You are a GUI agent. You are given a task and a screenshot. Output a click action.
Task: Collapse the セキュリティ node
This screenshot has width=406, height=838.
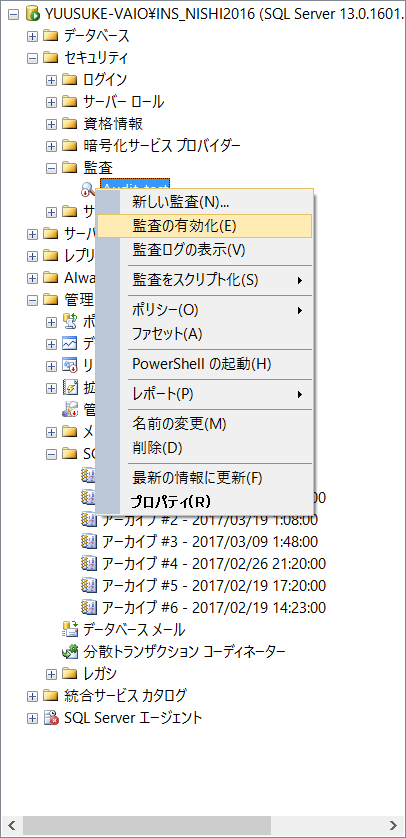[32, 58]
